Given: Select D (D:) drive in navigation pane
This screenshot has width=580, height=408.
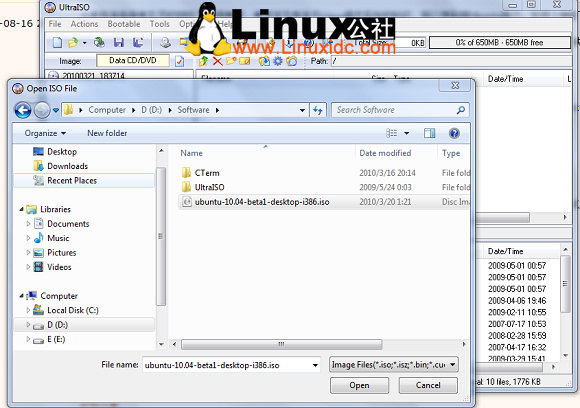Looking at the screenshot, I should (x=57, y=325).
